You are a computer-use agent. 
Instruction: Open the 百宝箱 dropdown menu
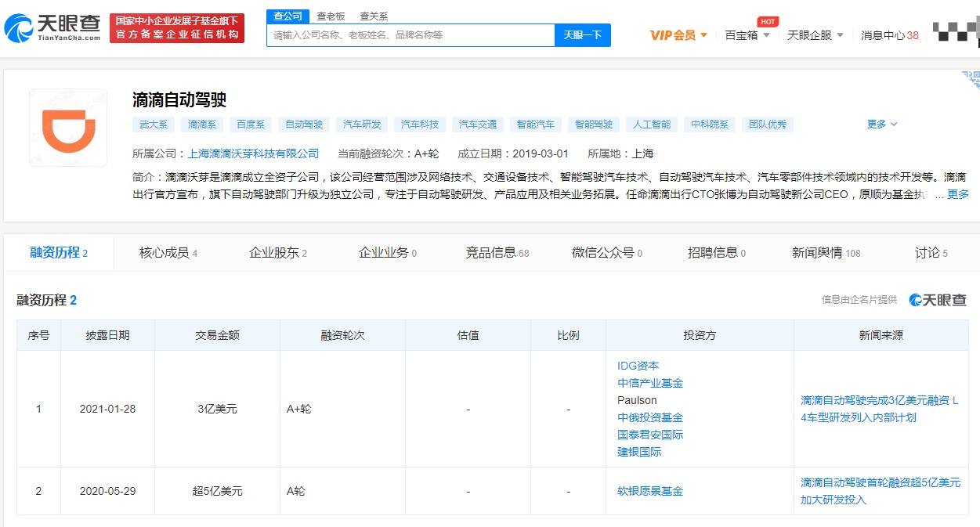(747, 35)
